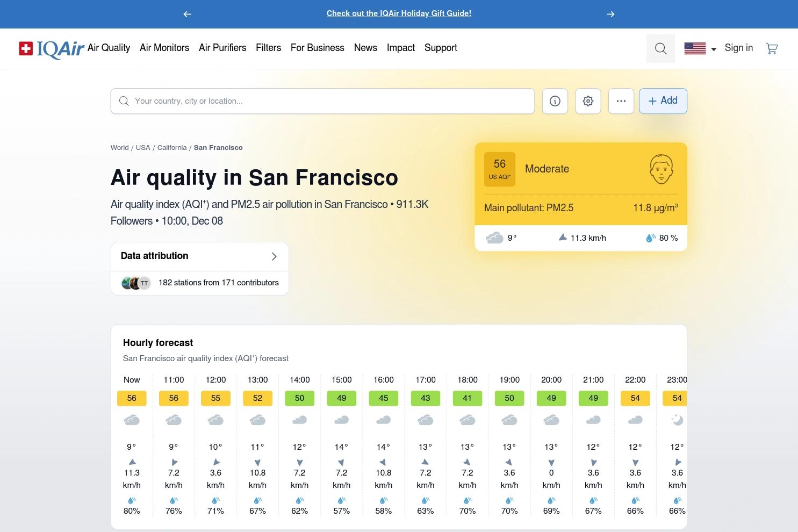Open the settings gear next to the search bar
The image size is (798, 532).
click(x=588, y=100)
